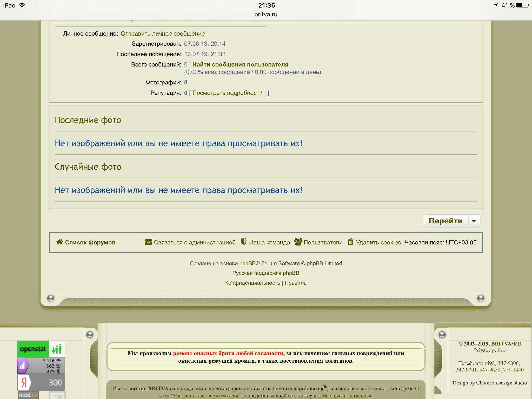
Task: Click the Privacy policy link
Action: pos(490,350)
